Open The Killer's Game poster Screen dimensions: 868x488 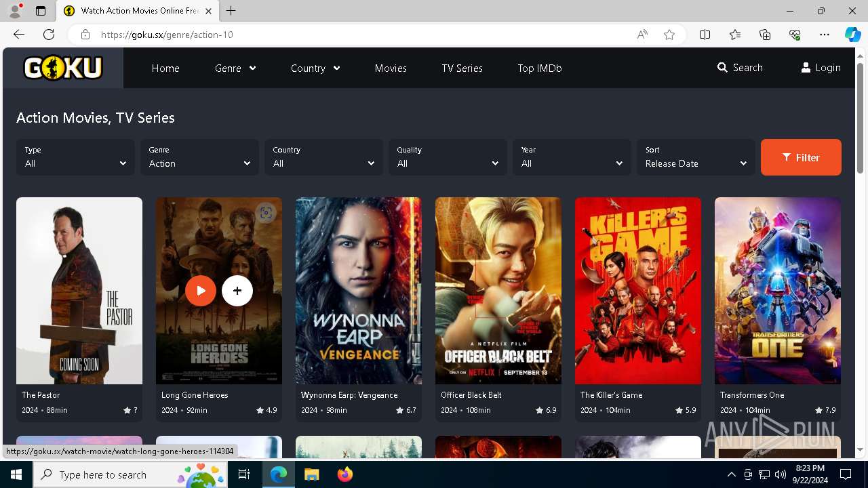638,291
